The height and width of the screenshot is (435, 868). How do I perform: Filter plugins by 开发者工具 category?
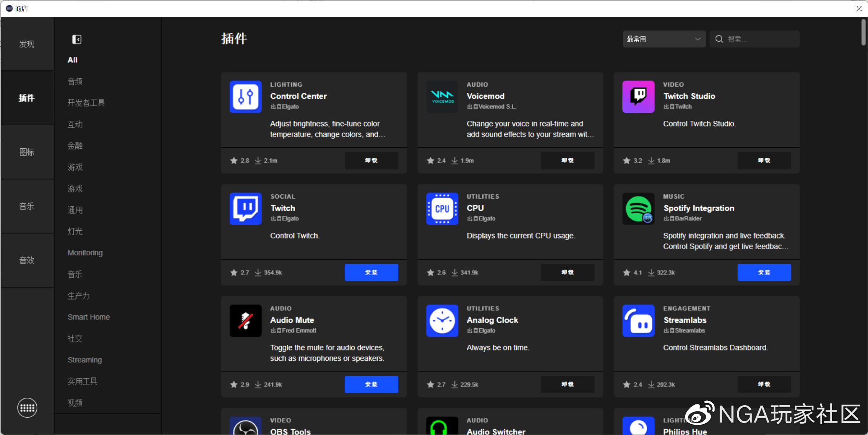point(86,103)
